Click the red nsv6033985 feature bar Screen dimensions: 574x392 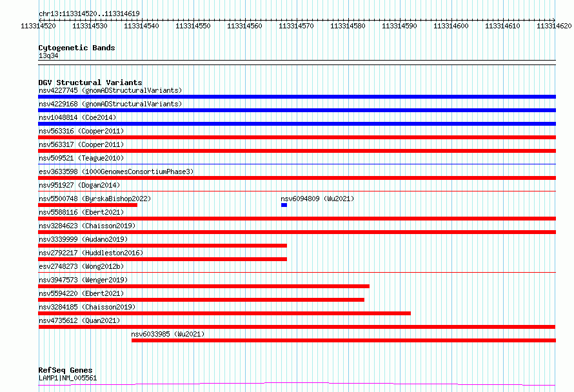click(x=344, y=340)
